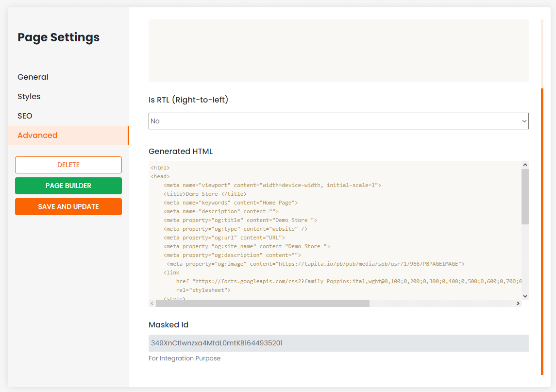Click the og:image meta line in the HTML
The image size is (556, 392).
[x=316, y=264]
